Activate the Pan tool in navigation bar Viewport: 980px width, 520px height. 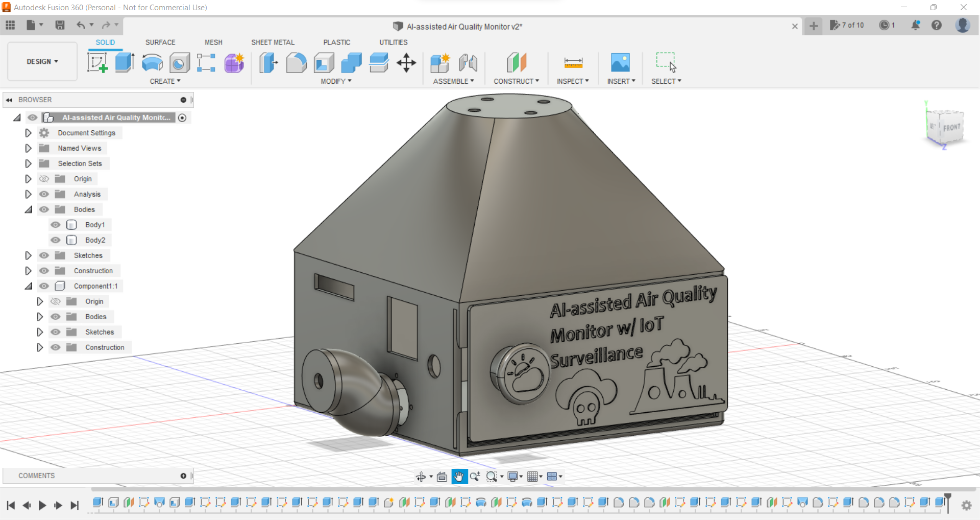pyautogui.click(x=459, y=476)
